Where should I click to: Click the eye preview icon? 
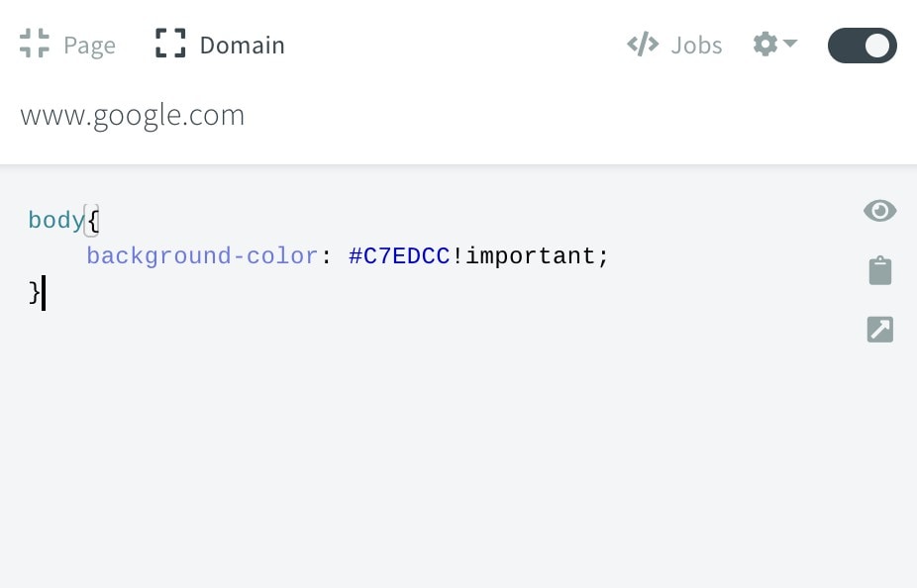click(x=879, y=211)
